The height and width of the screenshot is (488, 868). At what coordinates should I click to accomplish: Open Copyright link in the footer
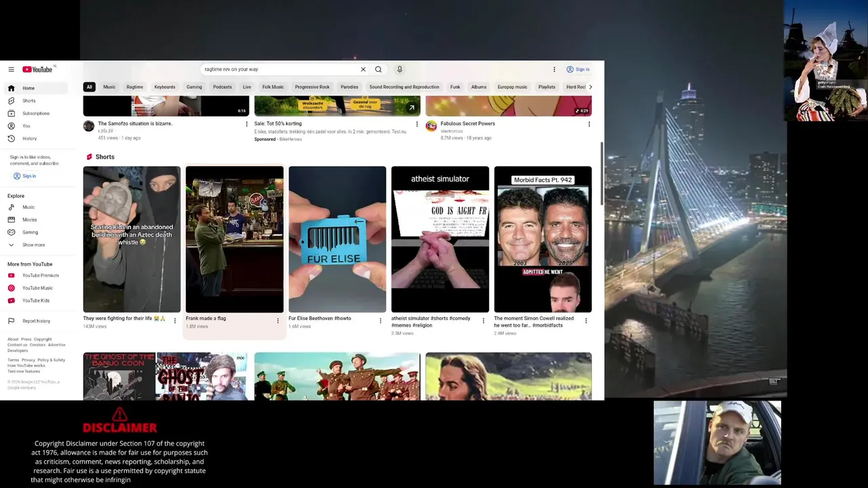coord(43,339)
